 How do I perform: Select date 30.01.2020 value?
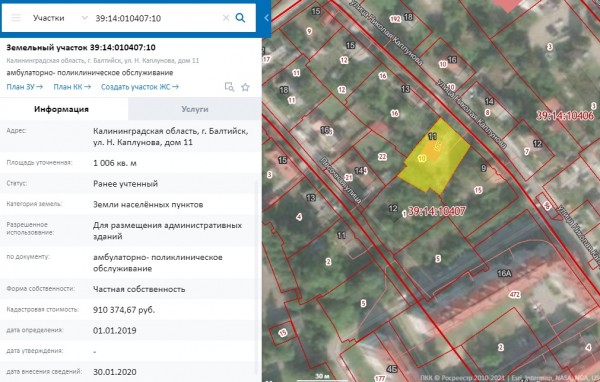[115, 372]
